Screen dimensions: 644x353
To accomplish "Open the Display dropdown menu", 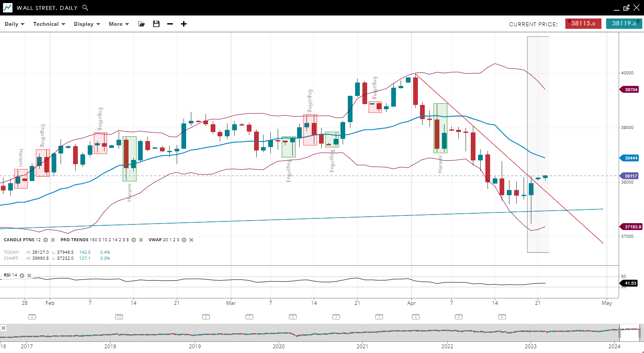I will 87,24.
